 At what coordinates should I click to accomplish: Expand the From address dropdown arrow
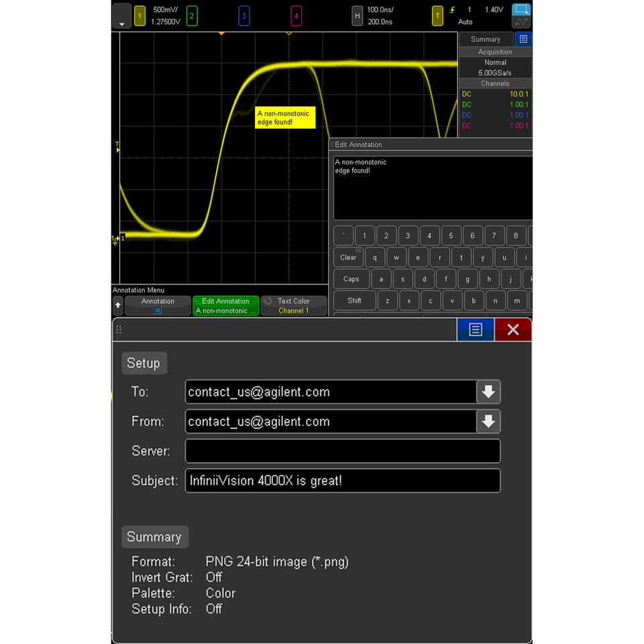488,421
